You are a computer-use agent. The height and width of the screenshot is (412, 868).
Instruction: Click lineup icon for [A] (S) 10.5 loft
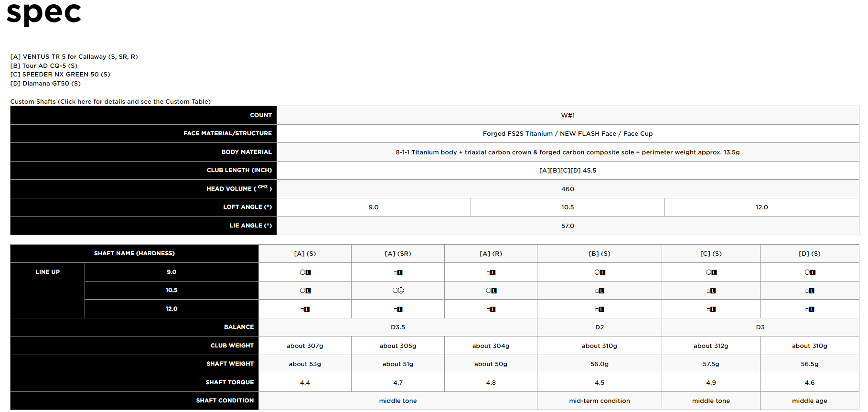(x=305, y=291)
